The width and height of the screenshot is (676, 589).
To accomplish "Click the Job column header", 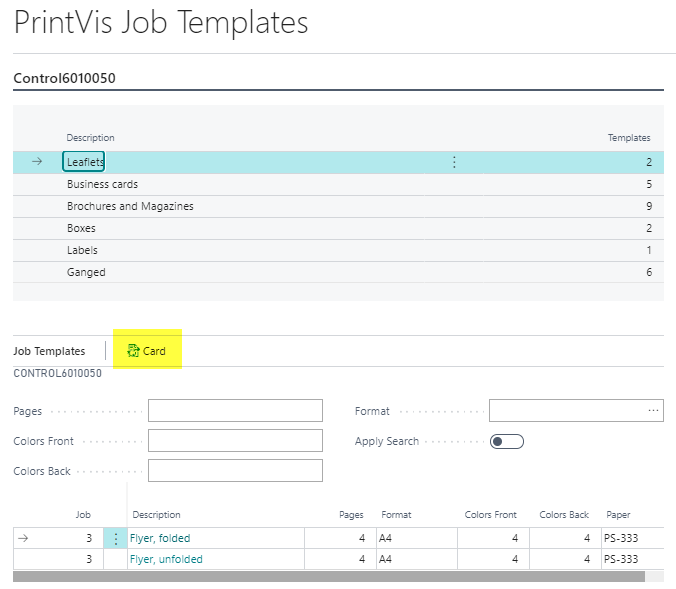I will pyautogui.click(x=83, y=514).
